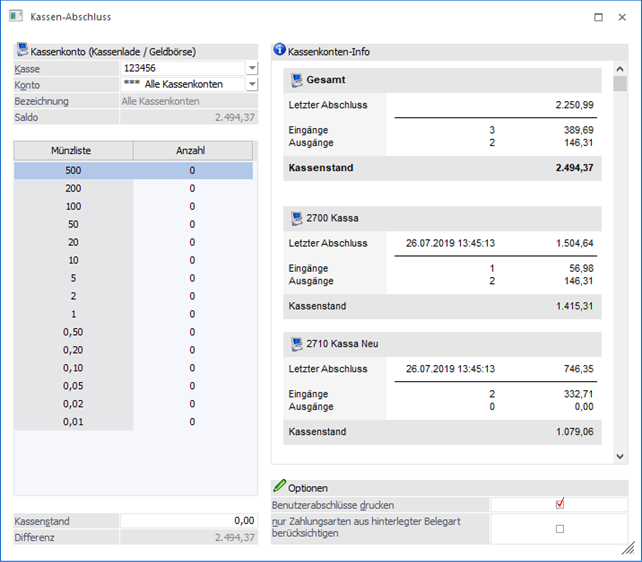The height and width of the screenshot is (562, 642).
Task: Click the Anzahl cell for denomination 50
Action: tap(192, 224)
